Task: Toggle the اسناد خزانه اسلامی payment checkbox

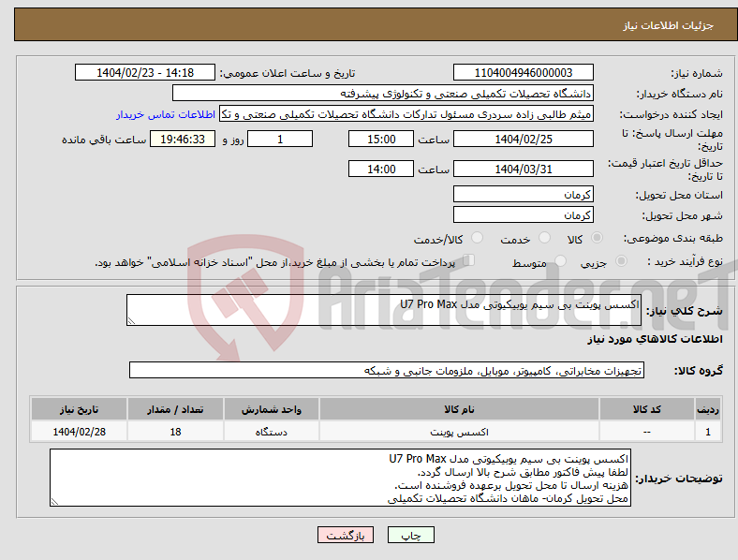Action: [x=469, y=260]
